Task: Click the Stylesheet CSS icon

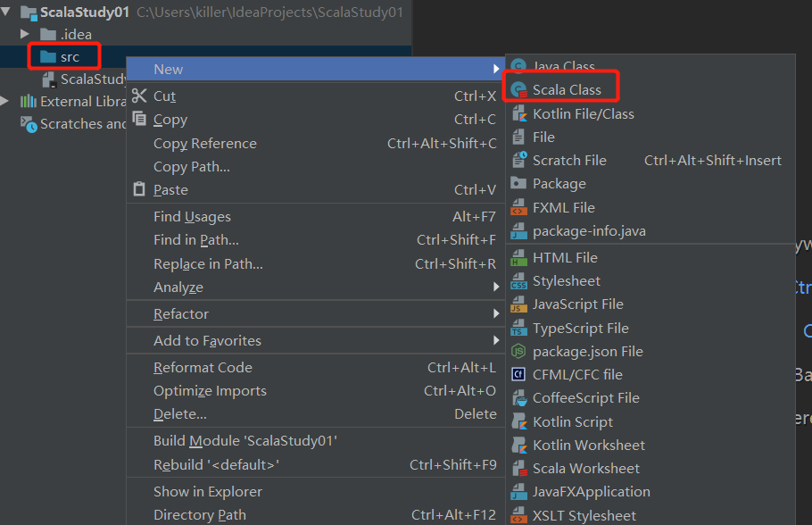Action: [x=518, y=281]
